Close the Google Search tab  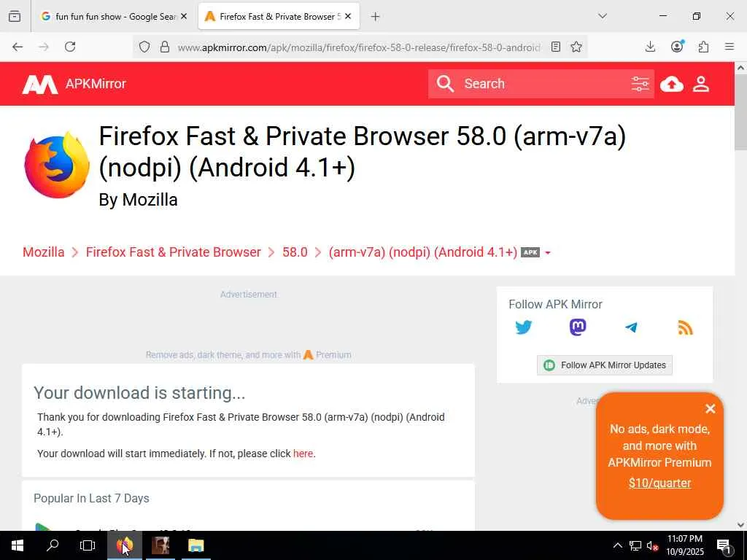[x=184, y=16]
